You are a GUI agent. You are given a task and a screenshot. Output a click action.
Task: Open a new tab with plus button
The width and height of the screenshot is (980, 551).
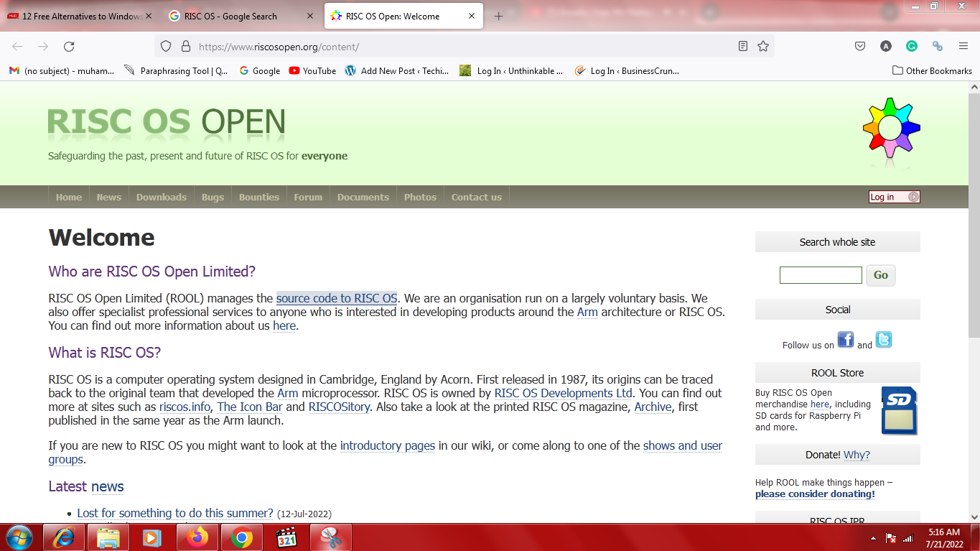(499, 16)
